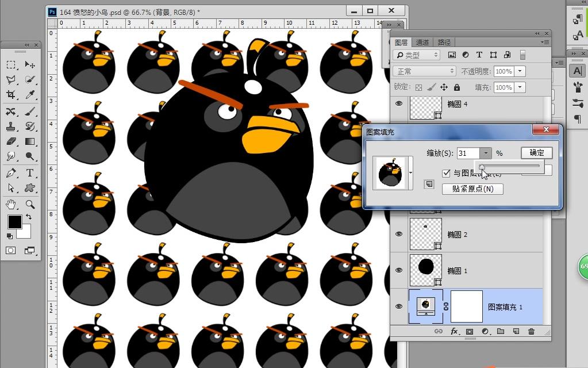Toggle filter for type layers
Image resolution: width=588 pixels, height=368 pixels.
[479, 55]
